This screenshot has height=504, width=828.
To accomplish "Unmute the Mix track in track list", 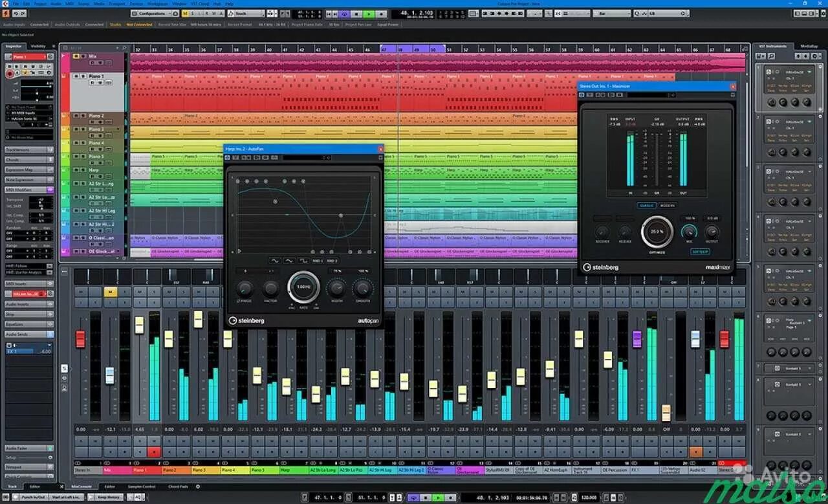I will [x=76, y=56].
